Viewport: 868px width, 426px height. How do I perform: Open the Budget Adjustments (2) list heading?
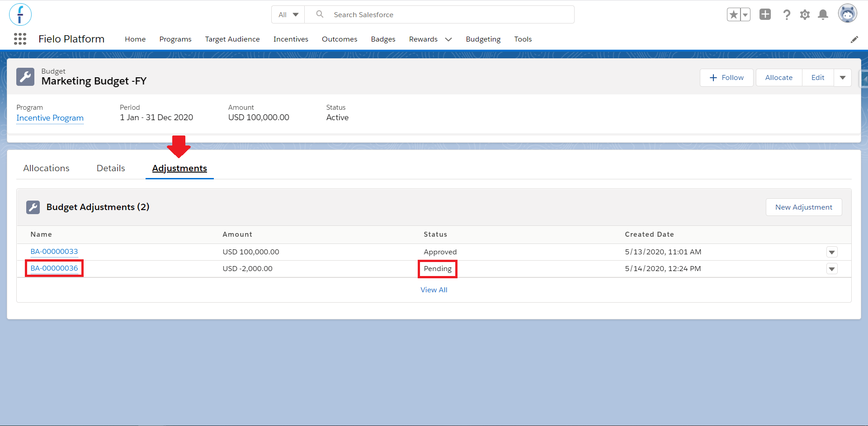tap(98, 207)
